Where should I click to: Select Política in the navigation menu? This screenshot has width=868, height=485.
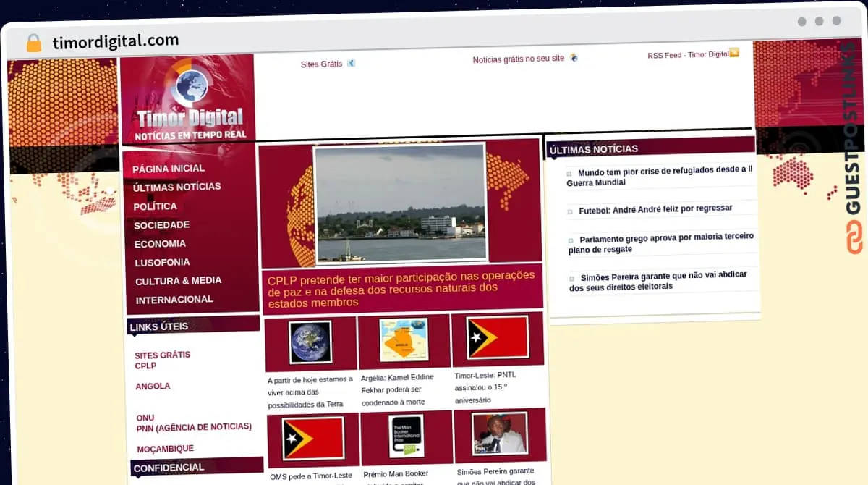point(155,206)
